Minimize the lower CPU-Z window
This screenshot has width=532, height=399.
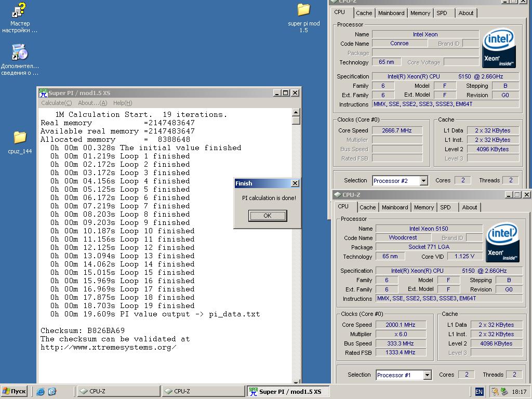[508, 195]
